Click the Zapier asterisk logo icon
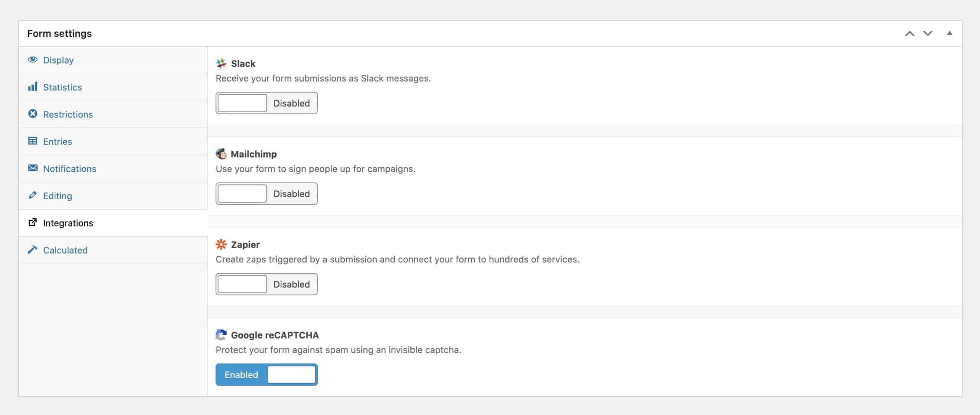 point(221,244)
